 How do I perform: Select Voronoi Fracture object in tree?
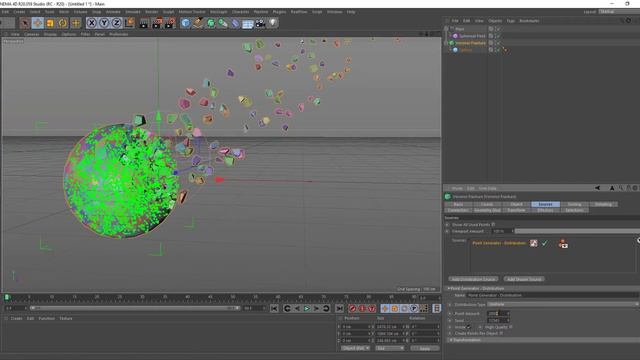pyautogui.click(x=471, y=43)
